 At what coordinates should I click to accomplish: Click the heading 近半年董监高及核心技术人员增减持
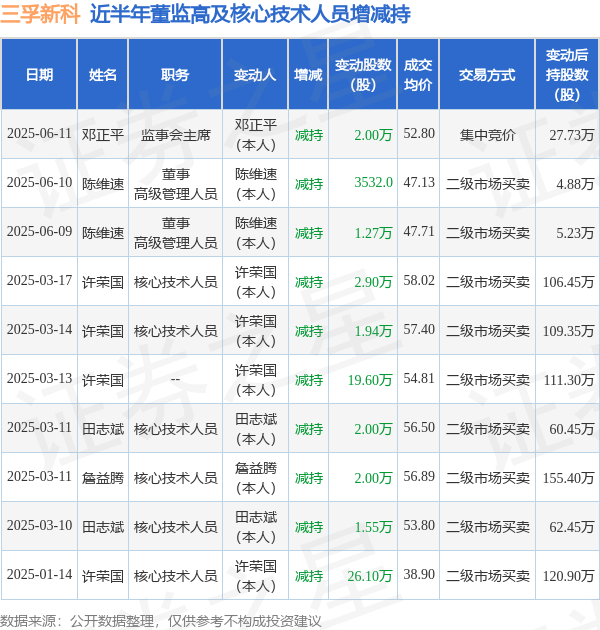click(x=250, y=14)
